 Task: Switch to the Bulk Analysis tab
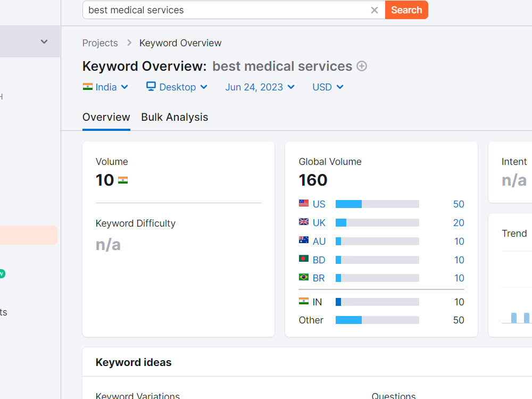174,117
